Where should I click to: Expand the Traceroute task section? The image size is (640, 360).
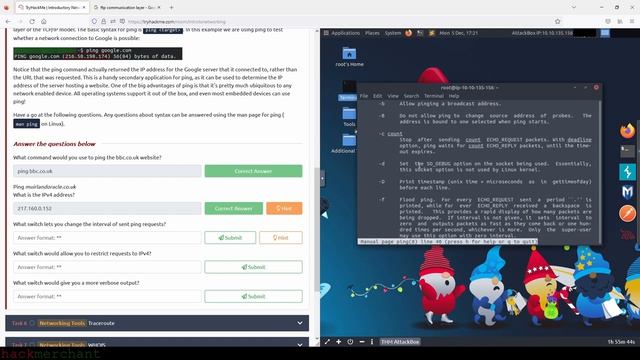[157, 323]
